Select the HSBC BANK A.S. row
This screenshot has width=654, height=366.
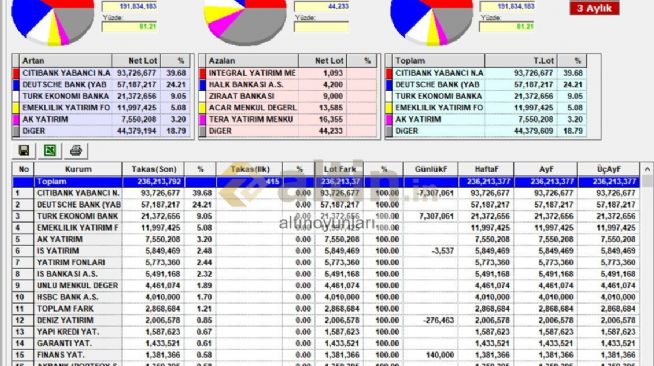[326, 297]
